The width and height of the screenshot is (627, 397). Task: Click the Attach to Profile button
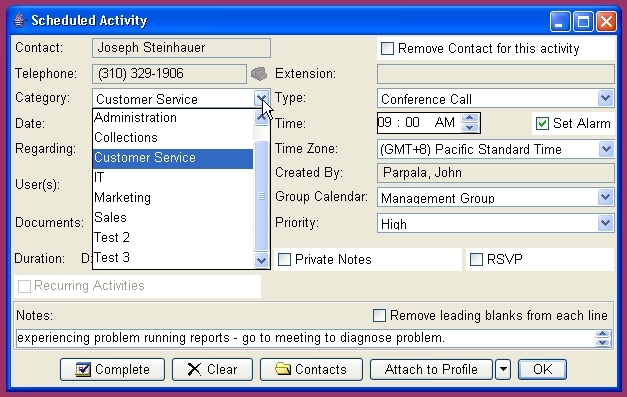click(431, 369)
